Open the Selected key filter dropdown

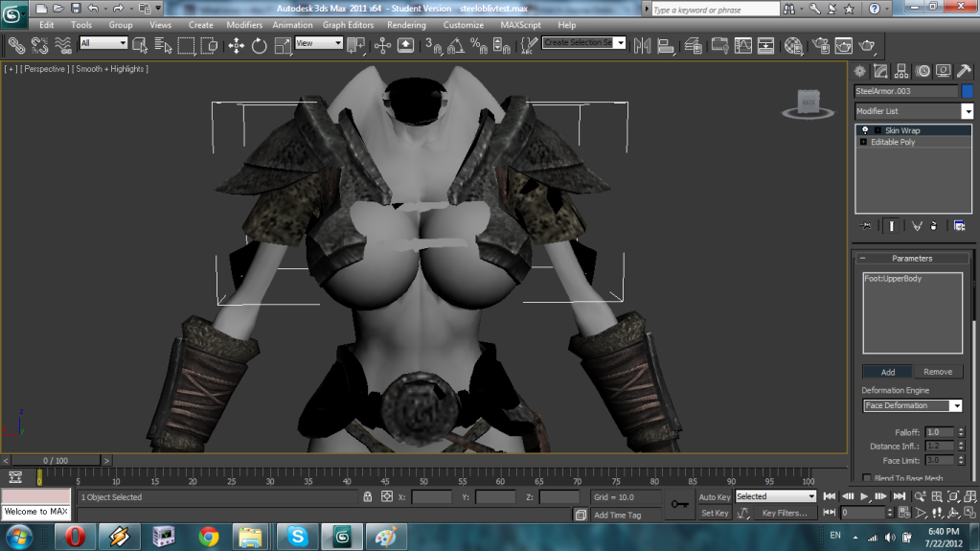pos(776,496)
